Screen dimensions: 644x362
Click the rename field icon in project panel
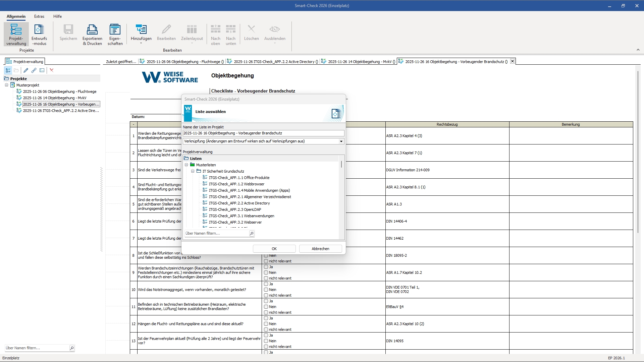[42, 70]
